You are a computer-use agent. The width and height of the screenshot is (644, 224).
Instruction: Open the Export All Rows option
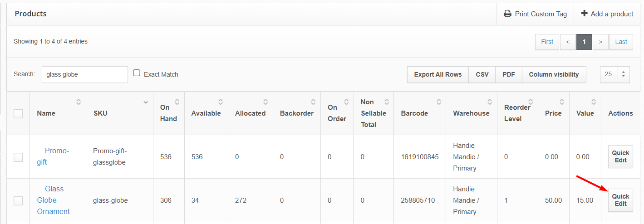click(438, 75)
